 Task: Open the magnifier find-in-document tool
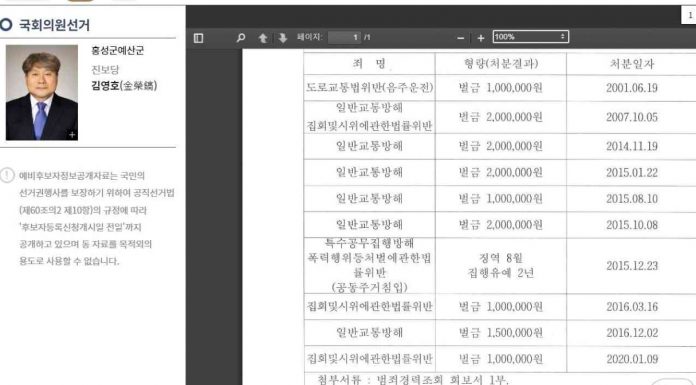point(241,38)
